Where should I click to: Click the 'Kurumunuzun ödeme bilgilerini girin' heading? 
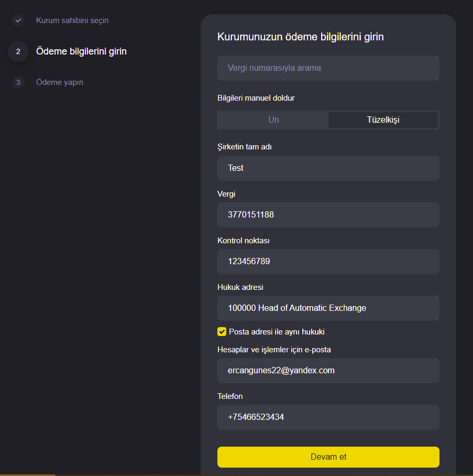tap(300, 37)
